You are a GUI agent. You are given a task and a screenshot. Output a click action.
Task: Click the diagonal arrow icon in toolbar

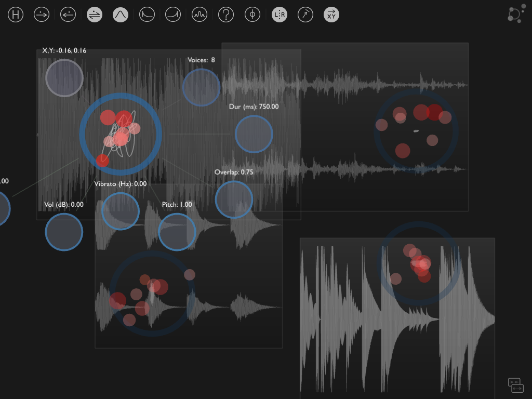305,15
